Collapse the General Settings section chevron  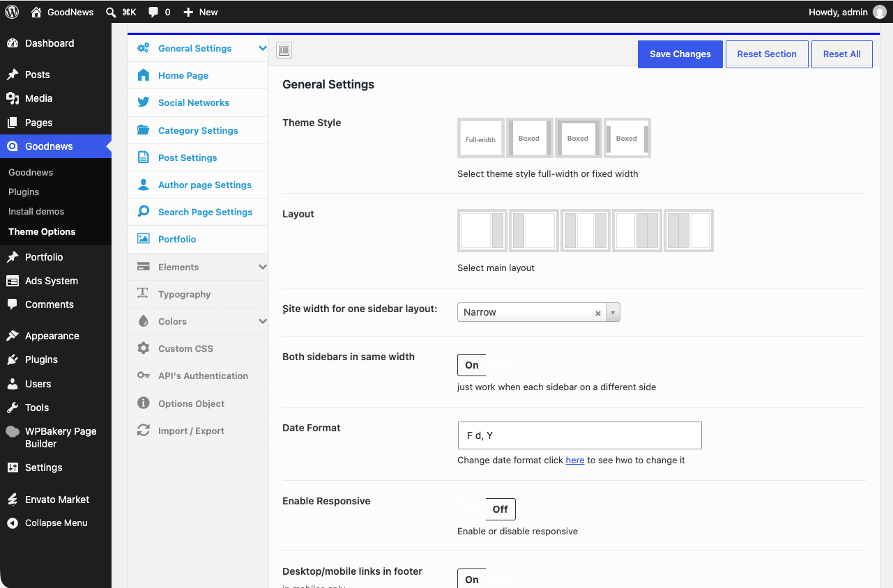(263, 48)
